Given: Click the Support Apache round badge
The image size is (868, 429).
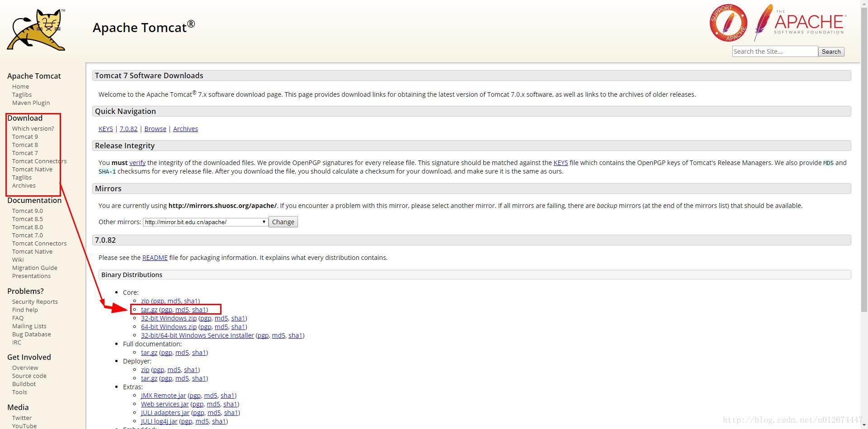Looking at the screenshot, I should [728, 23].
